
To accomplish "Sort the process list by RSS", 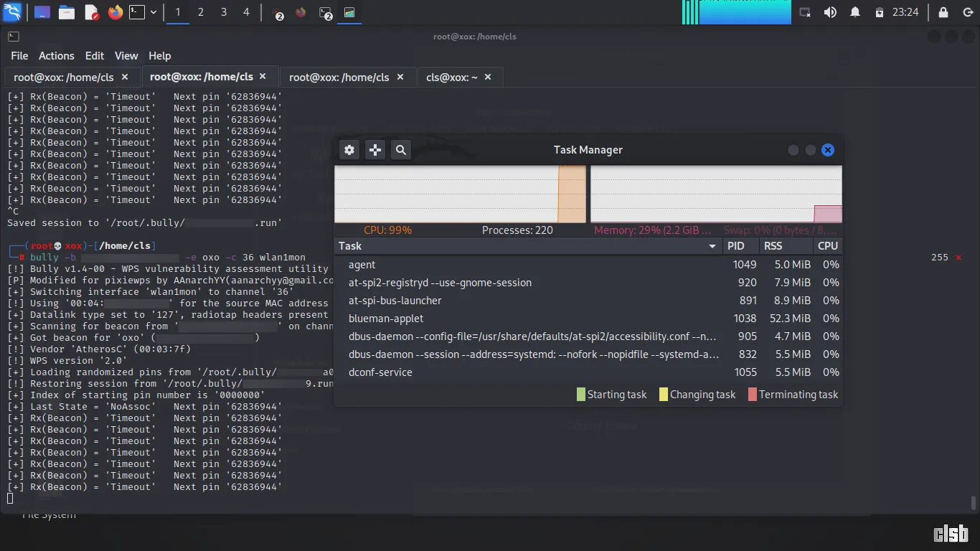I will 773,245.
